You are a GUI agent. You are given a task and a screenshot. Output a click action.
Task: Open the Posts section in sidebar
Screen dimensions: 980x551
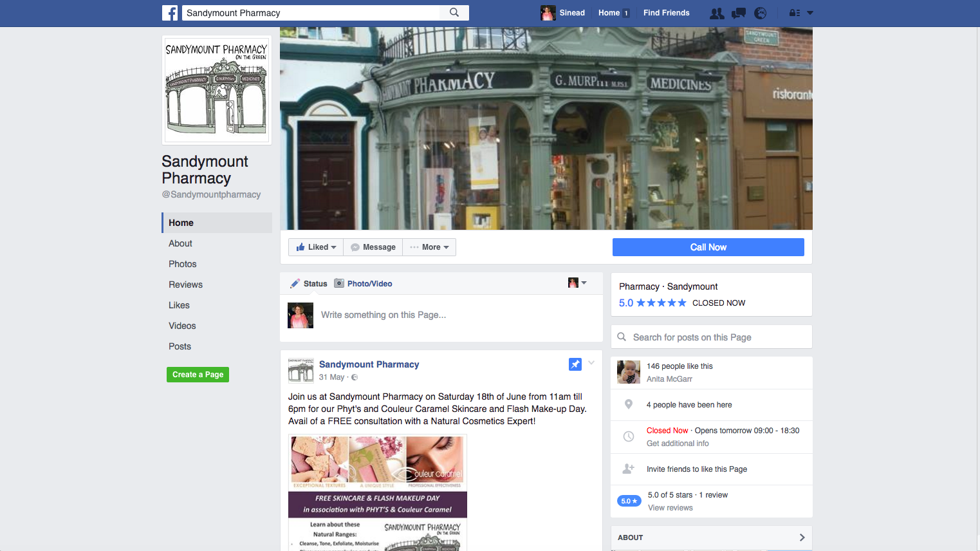point(180,346)
